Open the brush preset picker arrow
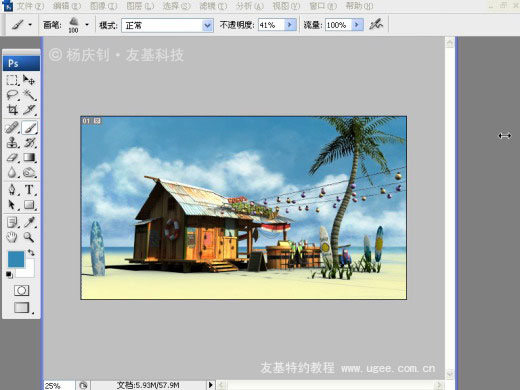The height and width of the screenshot is (390, 520). 87,25
